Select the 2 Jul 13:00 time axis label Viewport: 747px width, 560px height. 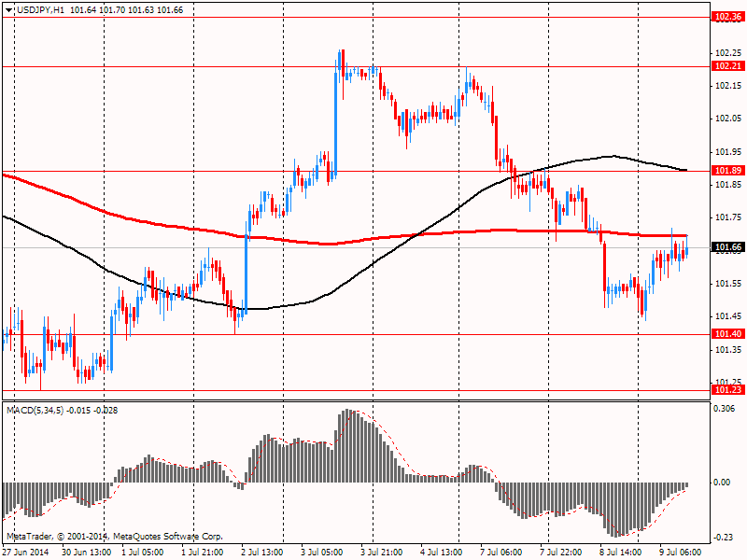click(262, 552)
